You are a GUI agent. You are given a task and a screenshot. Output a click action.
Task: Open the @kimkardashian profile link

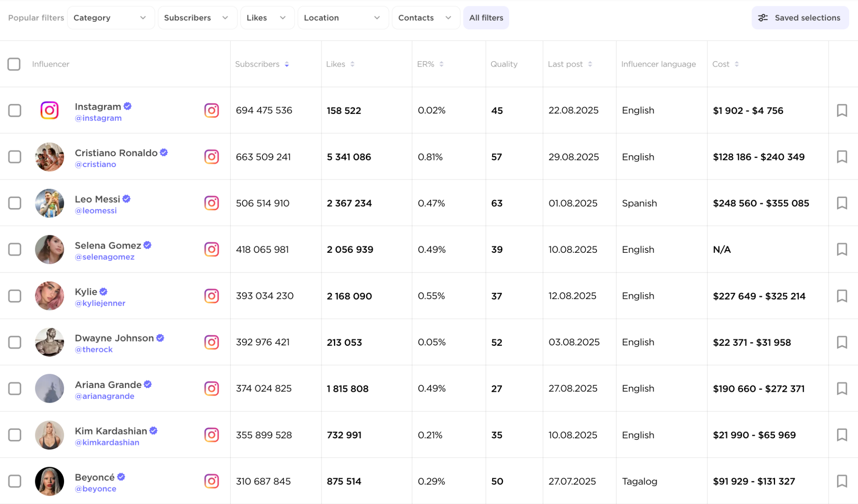point(107,442)
